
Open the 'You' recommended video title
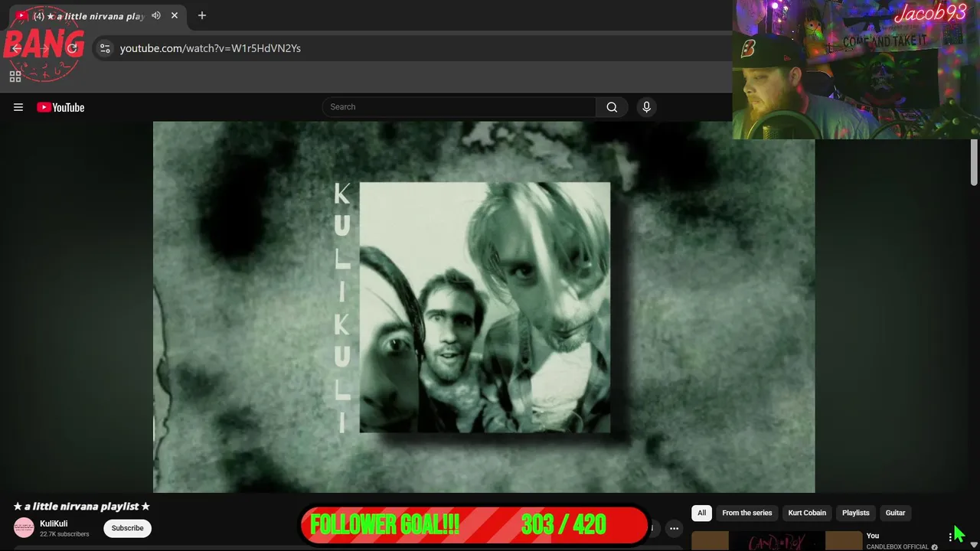873,536
